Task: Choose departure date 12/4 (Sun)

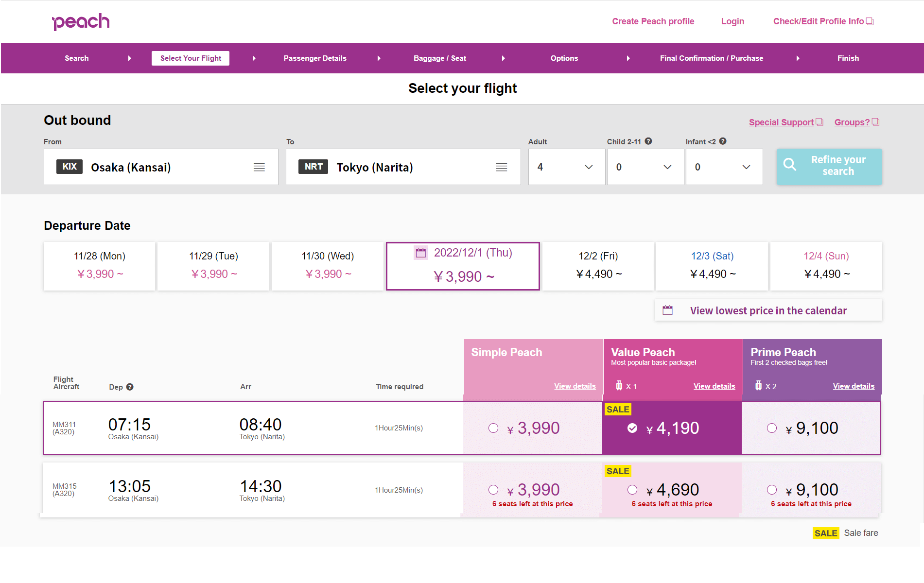Action: 826,266
